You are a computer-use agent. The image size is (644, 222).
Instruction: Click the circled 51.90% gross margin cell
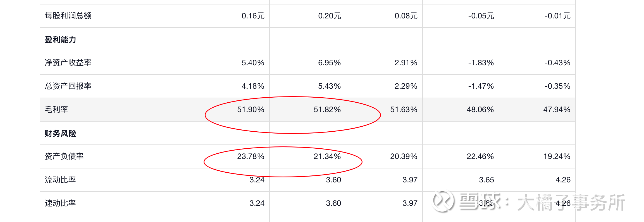(x=251, y=110)
